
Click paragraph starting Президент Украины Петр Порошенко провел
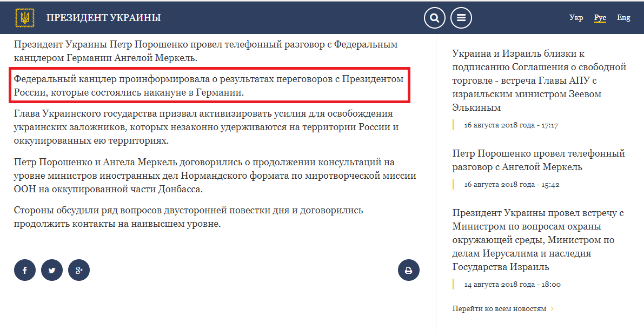click(206, 51)
